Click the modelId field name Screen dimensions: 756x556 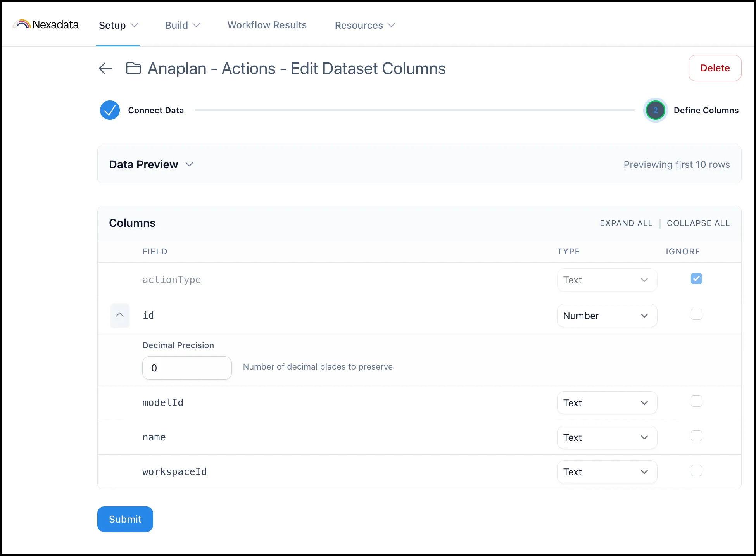point(163,403)
